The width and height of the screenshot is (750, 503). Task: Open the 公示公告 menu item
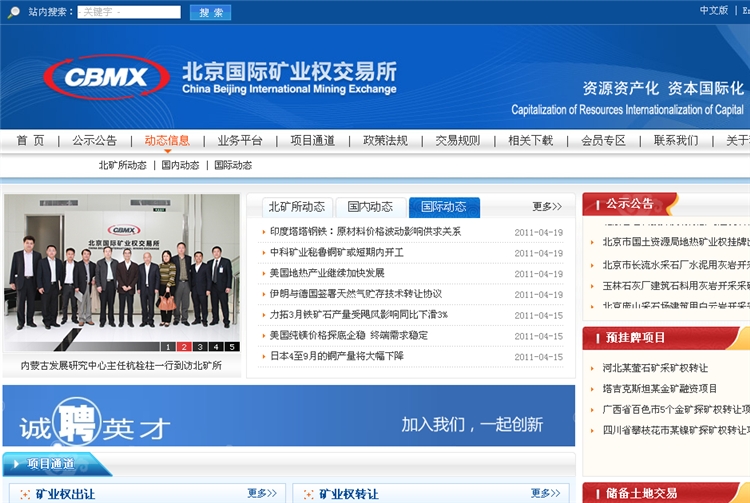tap(94, 141)
